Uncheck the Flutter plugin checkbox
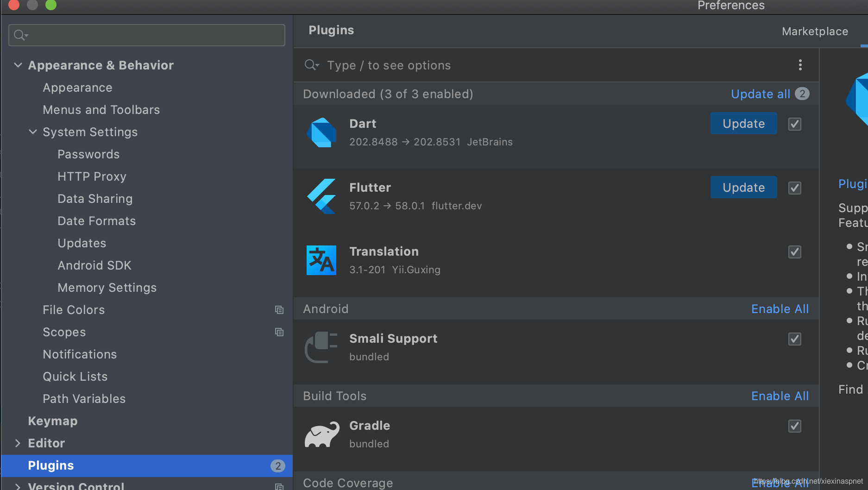868x490 pixels. pos(795,188)
